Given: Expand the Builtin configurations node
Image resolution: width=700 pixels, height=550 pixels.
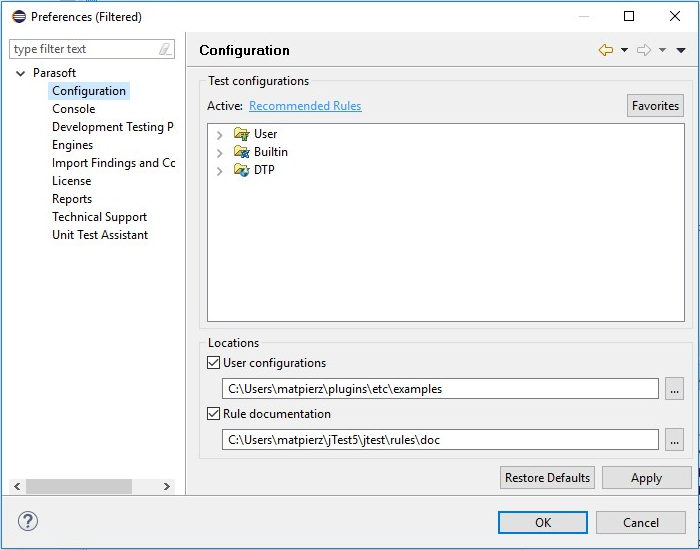Looking at the screenshot, I should point(219,153).
